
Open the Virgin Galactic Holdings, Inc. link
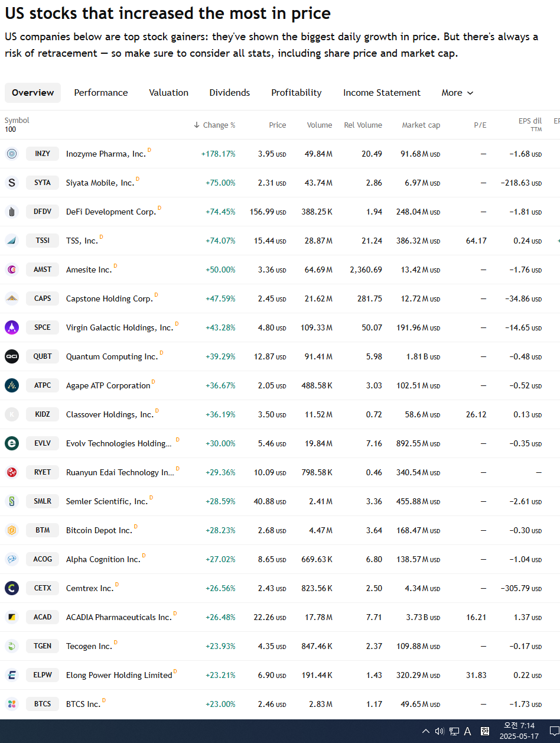click(119, 327)
